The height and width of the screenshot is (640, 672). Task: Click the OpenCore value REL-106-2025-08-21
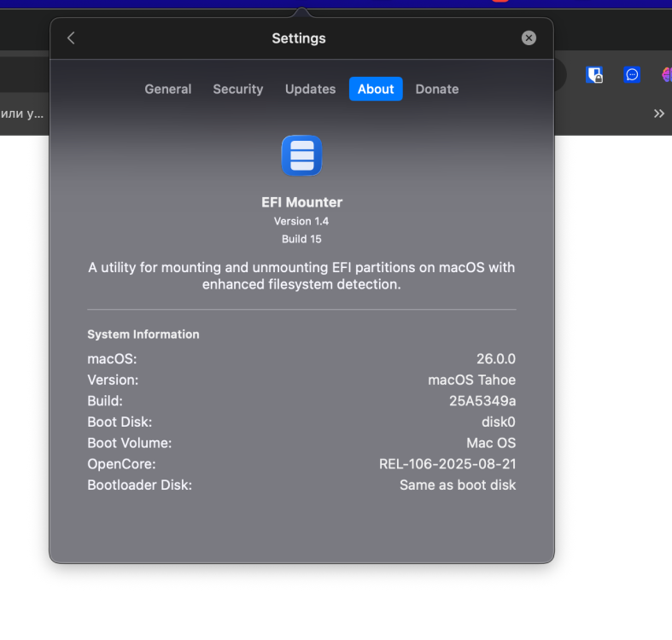(447, 464)
